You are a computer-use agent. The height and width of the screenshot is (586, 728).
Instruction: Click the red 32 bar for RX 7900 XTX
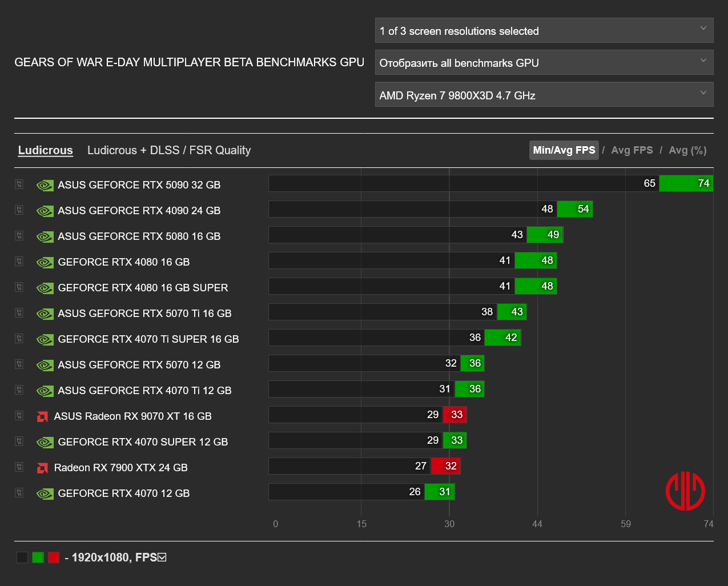pyautogui.click(x=446, y=466)
